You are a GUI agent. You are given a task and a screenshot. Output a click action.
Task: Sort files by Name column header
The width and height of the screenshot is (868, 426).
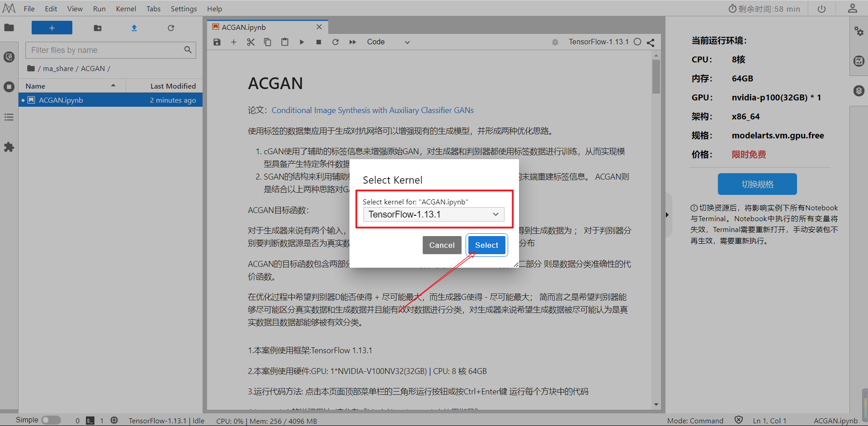pos(72,86)
